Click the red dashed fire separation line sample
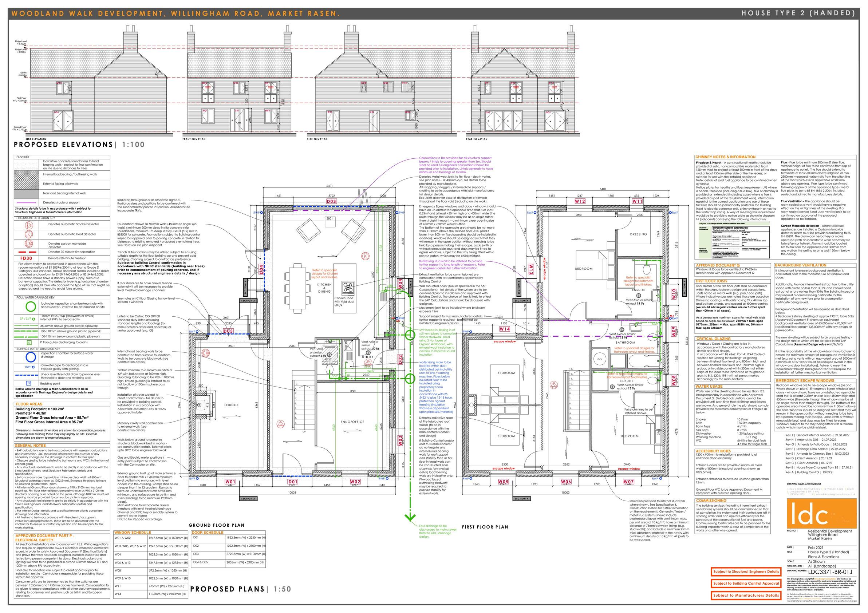 tap(27, 252)
